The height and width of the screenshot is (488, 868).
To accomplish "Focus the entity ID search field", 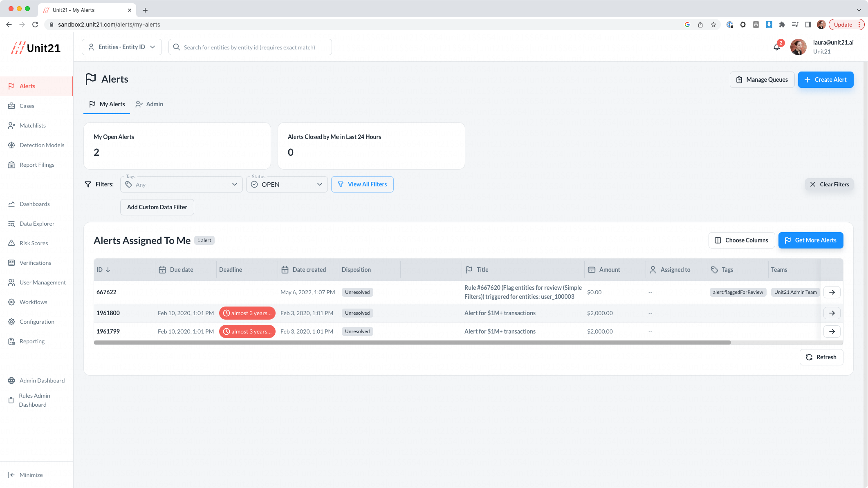I will pyautogui.click(x=250, y=47).
